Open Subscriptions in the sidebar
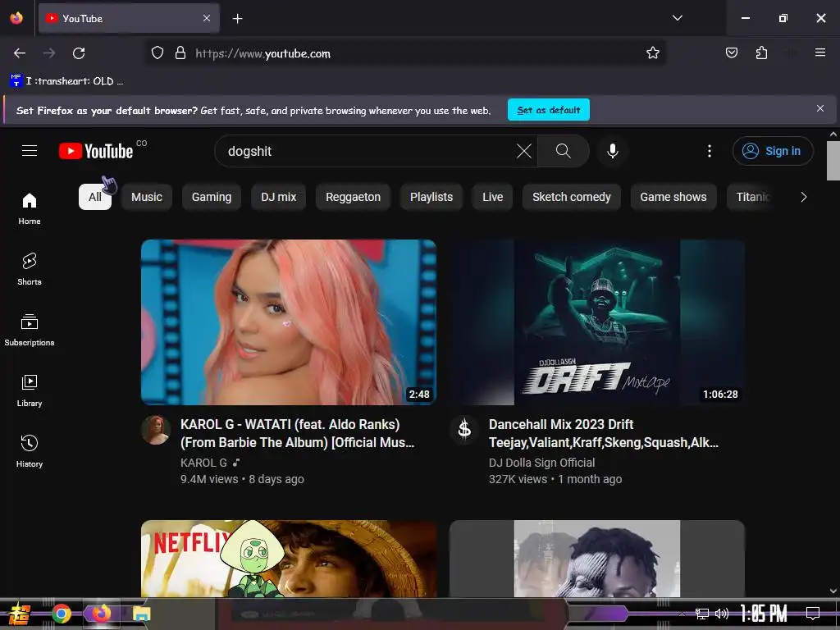The width and height of the screenshot is (840, 630). (x=30, y=330)
